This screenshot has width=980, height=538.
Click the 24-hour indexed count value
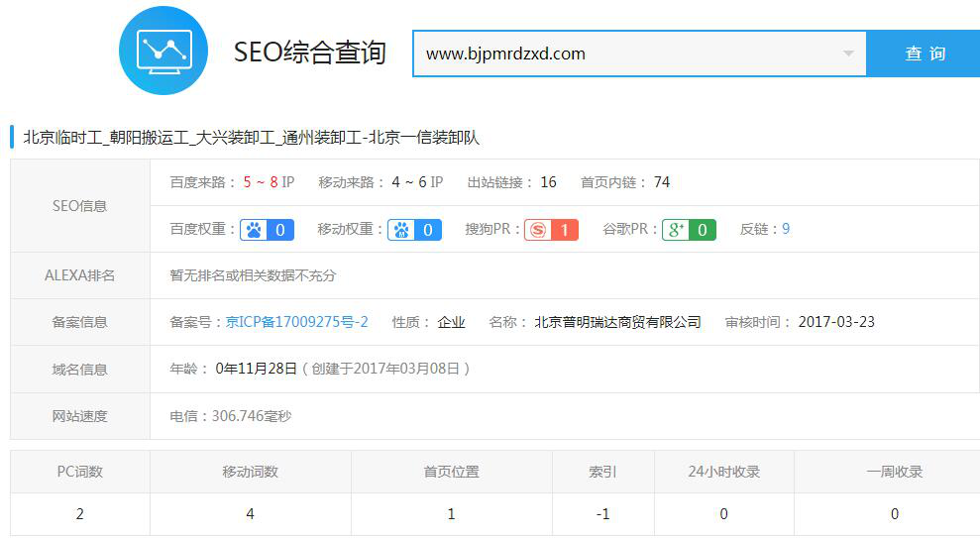click(x=723, y=513)
